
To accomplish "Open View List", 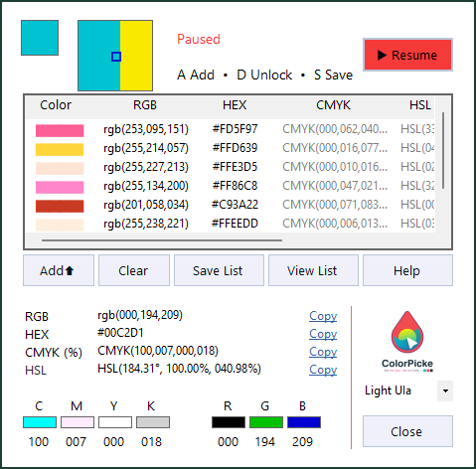I will point(313,270).
